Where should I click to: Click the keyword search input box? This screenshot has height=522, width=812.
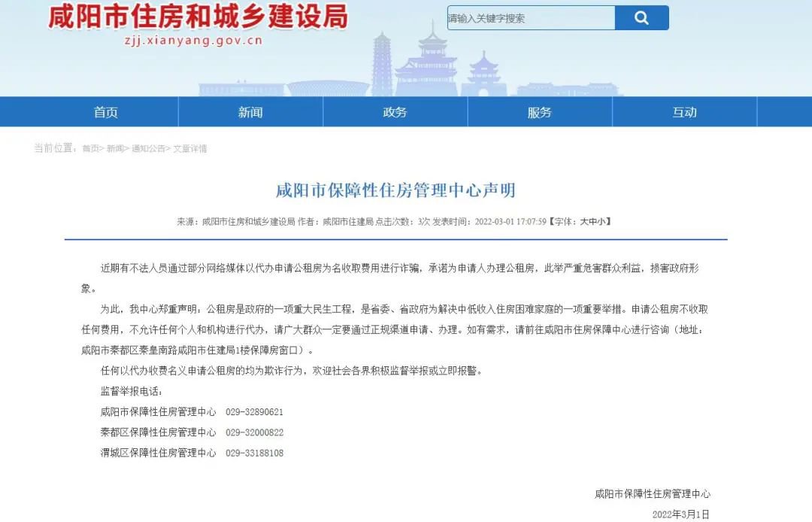[x=531, y=18]
